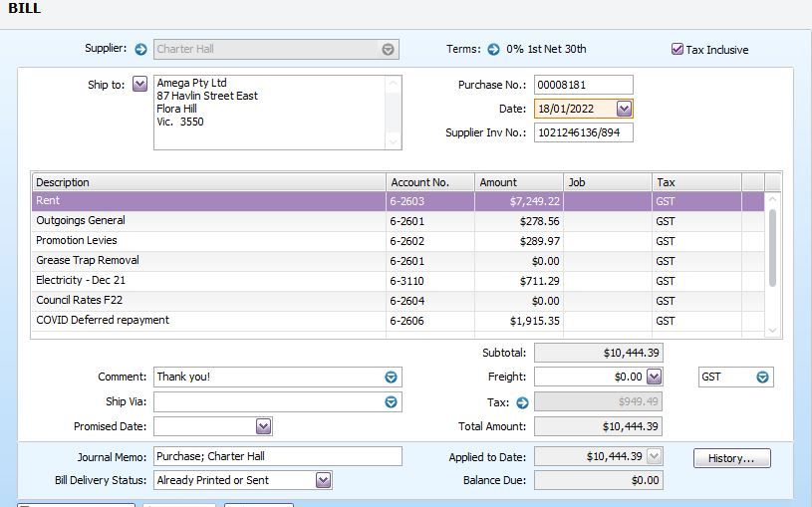This screenshot has width=812, height=507.
Task: Click the Tax zoom arrow icon
Action: [x=522, y=402]
